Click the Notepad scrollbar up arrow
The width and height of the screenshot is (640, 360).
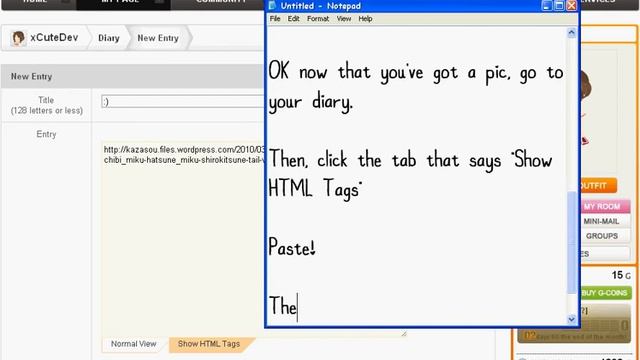571,33
